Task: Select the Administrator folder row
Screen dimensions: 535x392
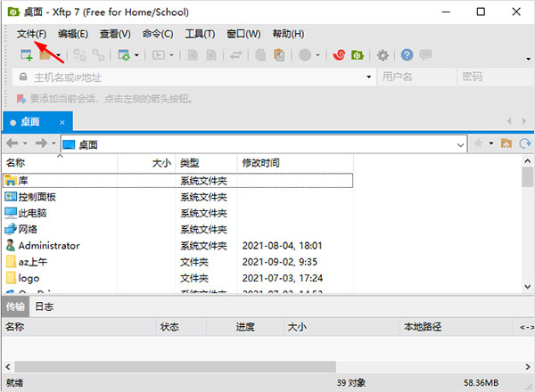Action: pyautogui.click(x=178, y=245)
